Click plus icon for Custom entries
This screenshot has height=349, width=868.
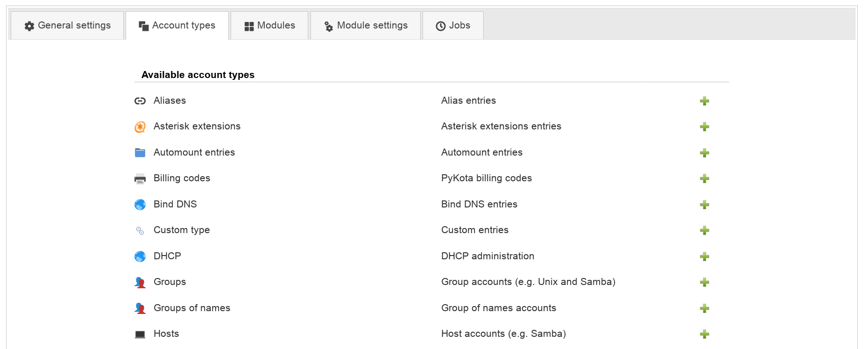click(x=704, y=230)
